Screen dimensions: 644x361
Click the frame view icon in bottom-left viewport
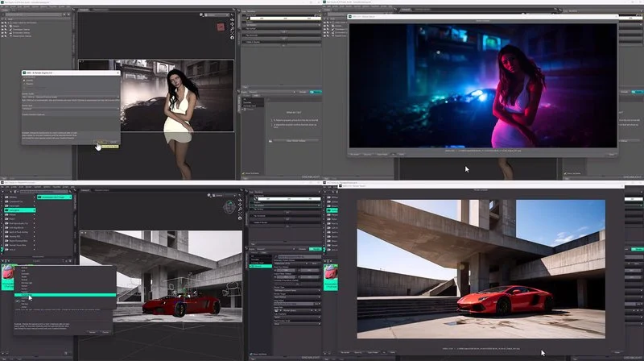point(240,214)
